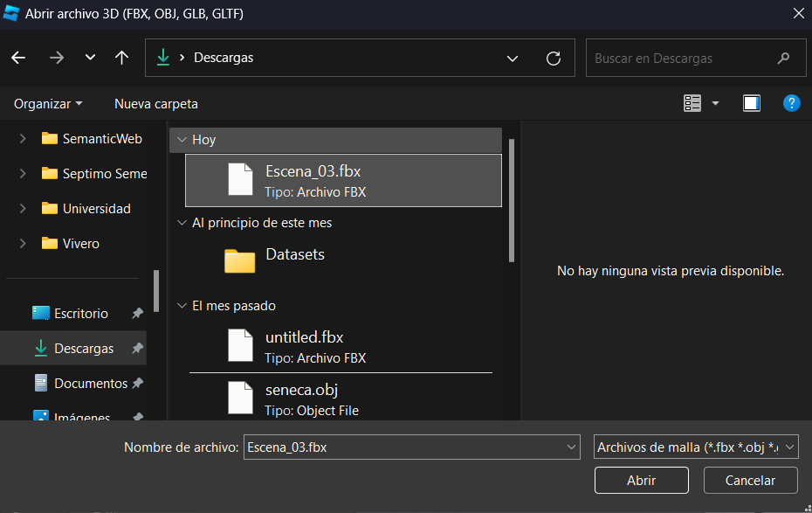The width and height of the screenshot is (812, 513).
Task: Open the Organizar menu
Action: tap(48, 103)
